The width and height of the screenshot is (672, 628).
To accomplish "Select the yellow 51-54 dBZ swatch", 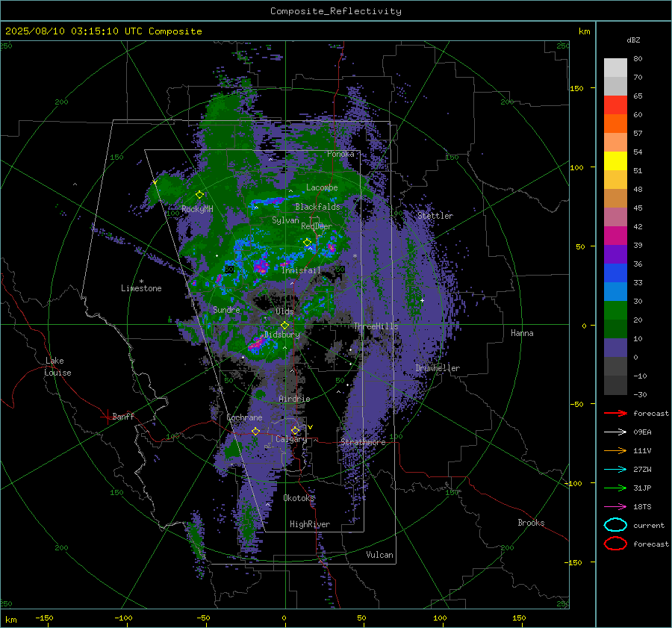I will click(615, 161).
